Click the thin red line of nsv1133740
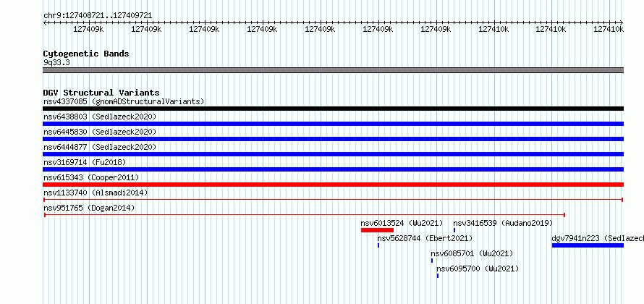Image resolution: width=644 pixels, height=304 pixels. (333, 200)
